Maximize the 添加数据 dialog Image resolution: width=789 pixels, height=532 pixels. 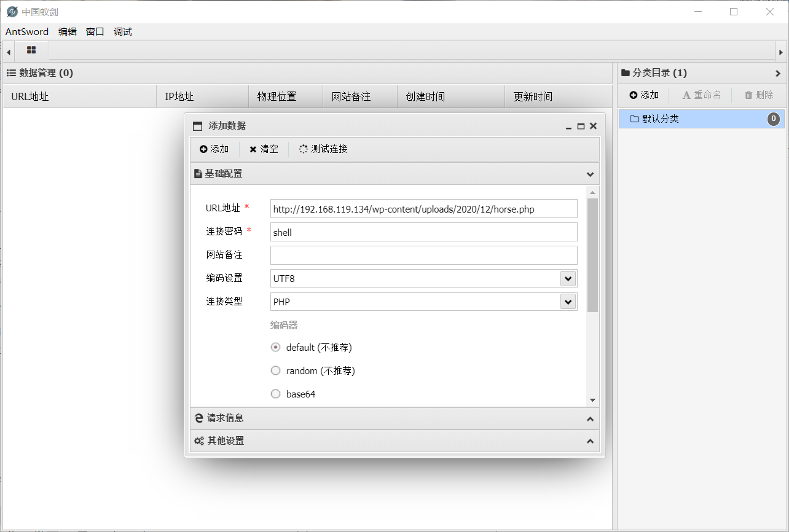581,126
